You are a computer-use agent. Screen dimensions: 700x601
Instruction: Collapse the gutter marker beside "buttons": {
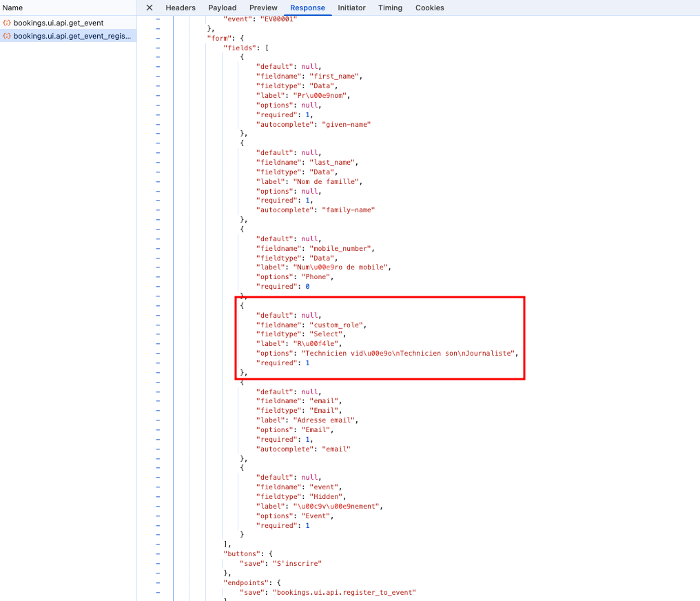point(158,553)
